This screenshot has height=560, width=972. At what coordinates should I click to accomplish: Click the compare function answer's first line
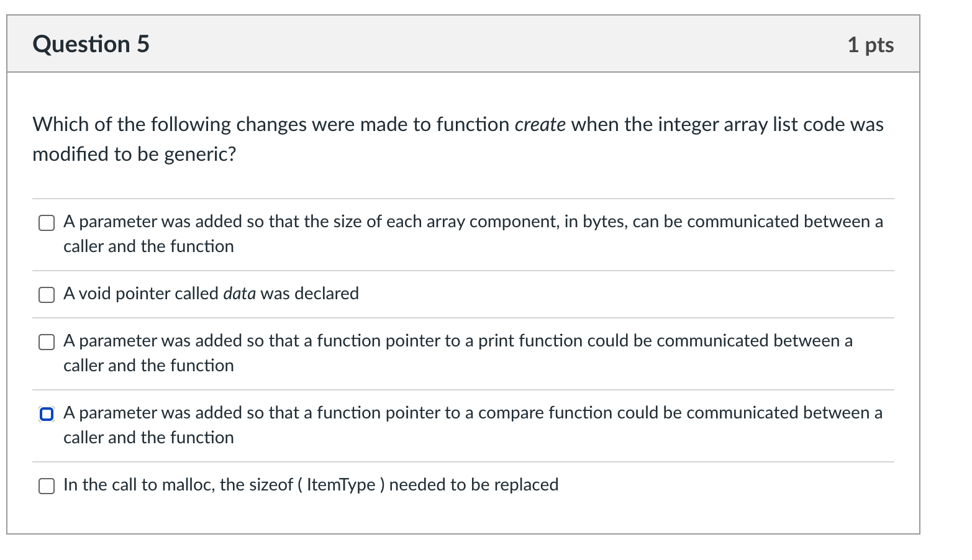coord(473,413)
